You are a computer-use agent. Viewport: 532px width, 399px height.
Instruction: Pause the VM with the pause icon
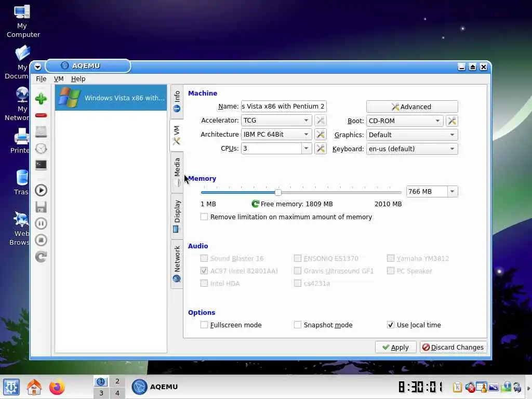click(41, 223)
